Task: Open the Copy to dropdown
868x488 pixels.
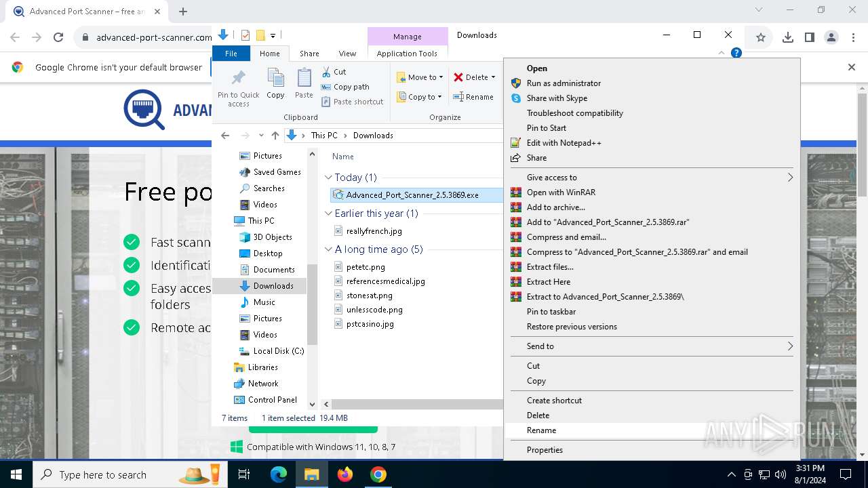Action: pos(419,97)
